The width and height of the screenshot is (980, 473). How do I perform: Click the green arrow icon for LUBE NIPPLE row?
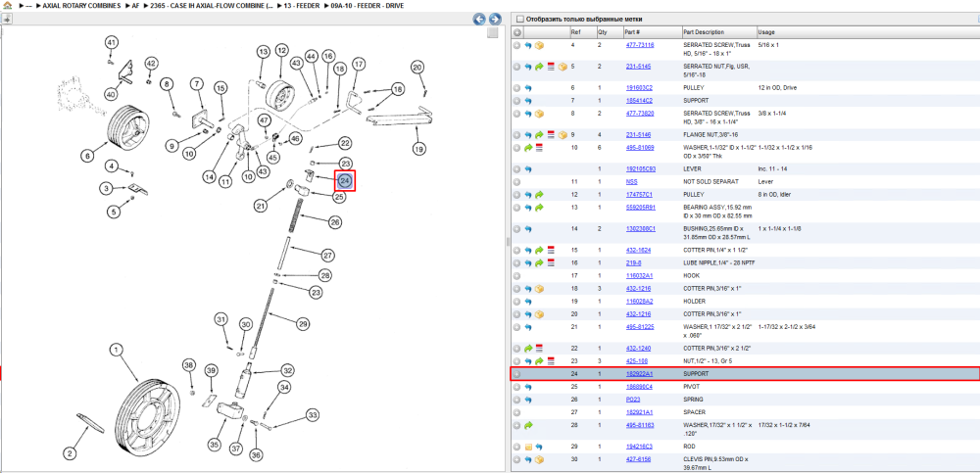(539, 263)
